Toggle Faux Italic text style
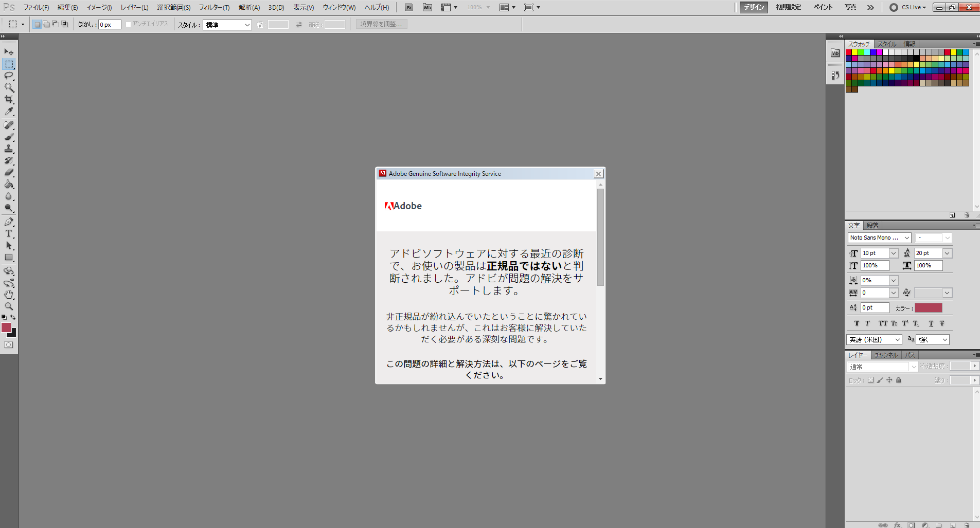The image size is (980, 528). tap(867, 323)
